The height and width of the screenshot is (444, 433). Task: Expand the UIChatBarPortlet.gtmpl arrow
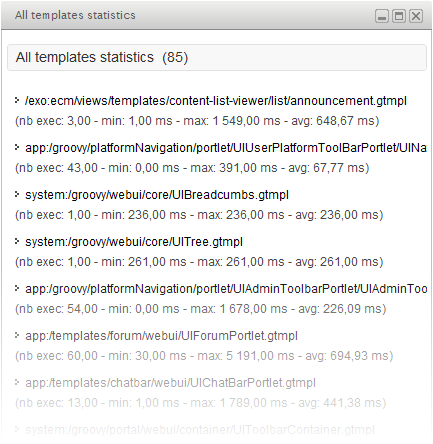click(x=17, y=382)
